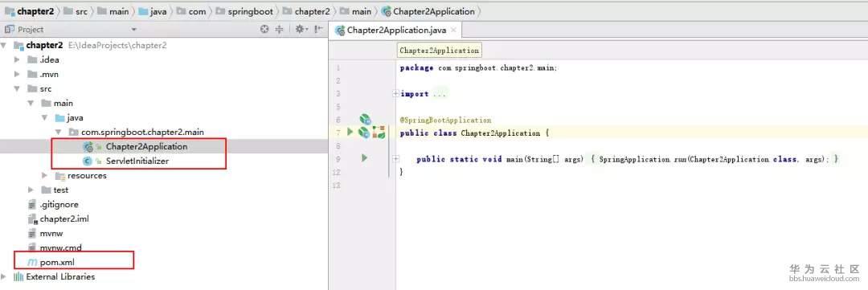The height and width of the screenshot is (290, 868).
Task: Click the Maven m icon beside pom.xml
Action: (x=31, y=262)
